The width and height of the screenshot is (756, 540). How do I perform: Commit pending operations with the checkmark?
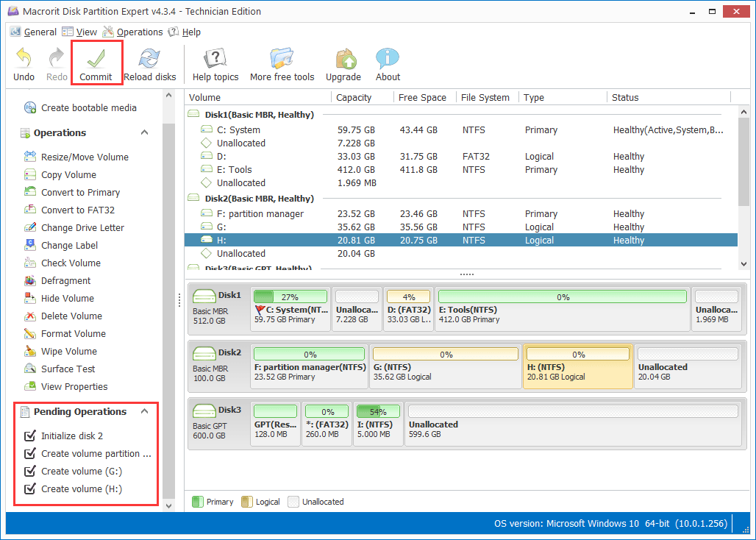[96, 60]
